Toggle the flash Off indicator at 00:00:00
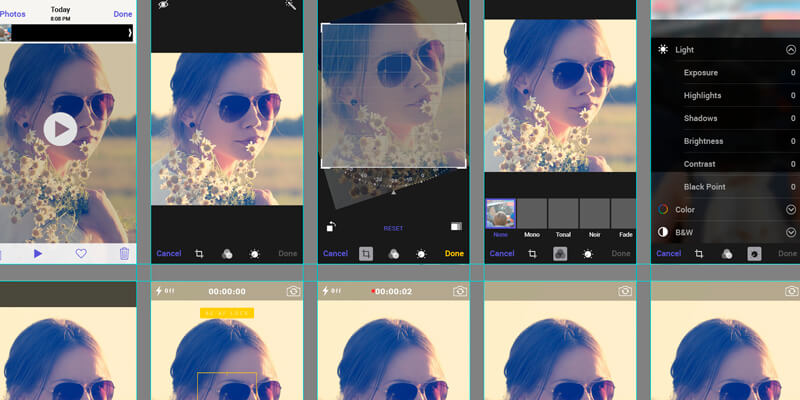Screen dimensions: 800x400 click(165, 291)
